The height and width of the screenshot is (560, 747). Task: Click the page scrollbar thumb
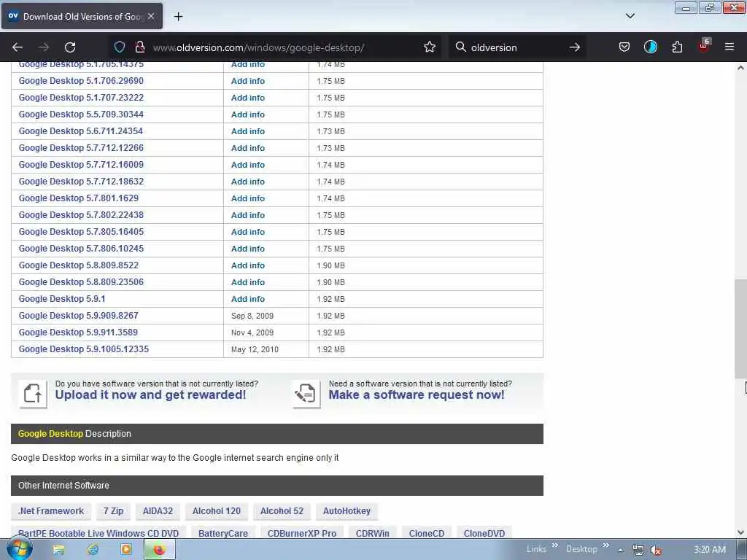coord(740,329)
